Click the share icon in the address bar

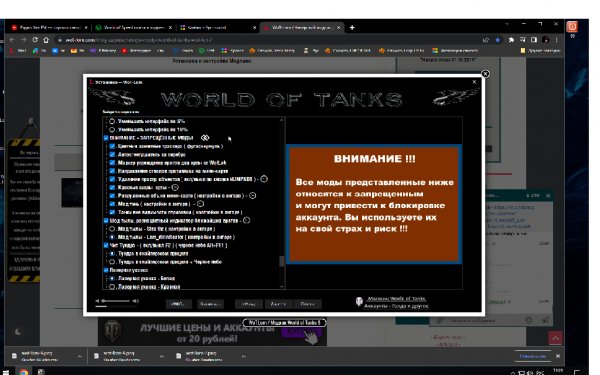(486, 40)
